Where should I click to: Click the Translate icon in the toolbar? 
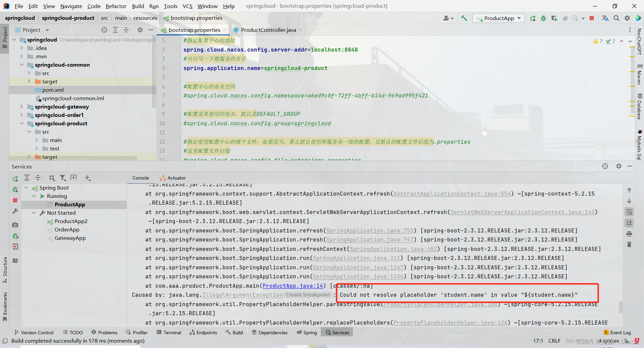pyautogui.click(x=605, y=18)
